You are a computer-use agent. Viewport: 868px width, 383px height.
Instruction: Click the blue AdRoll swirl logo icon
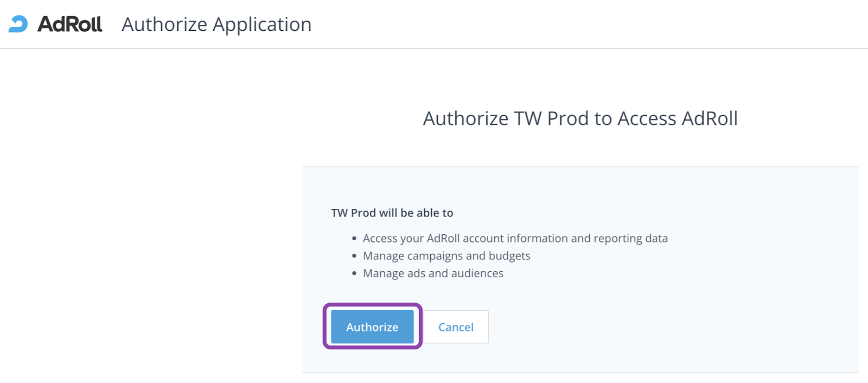click(x=18, y=24)
